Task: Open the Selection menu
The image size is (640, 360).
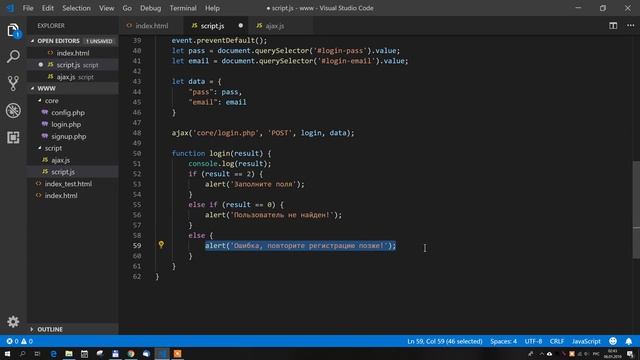Action: click(x=76, y=8)
